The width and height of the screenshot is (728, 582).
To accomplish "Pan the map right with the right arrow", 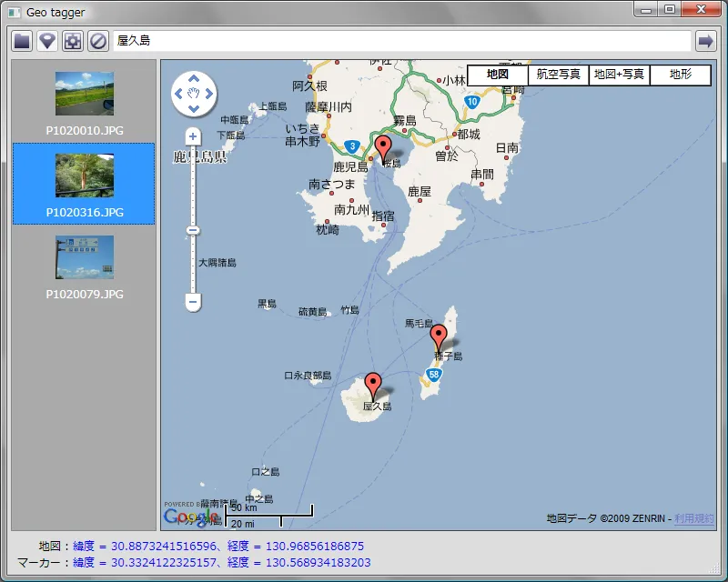I will click(x=210, y=93).
